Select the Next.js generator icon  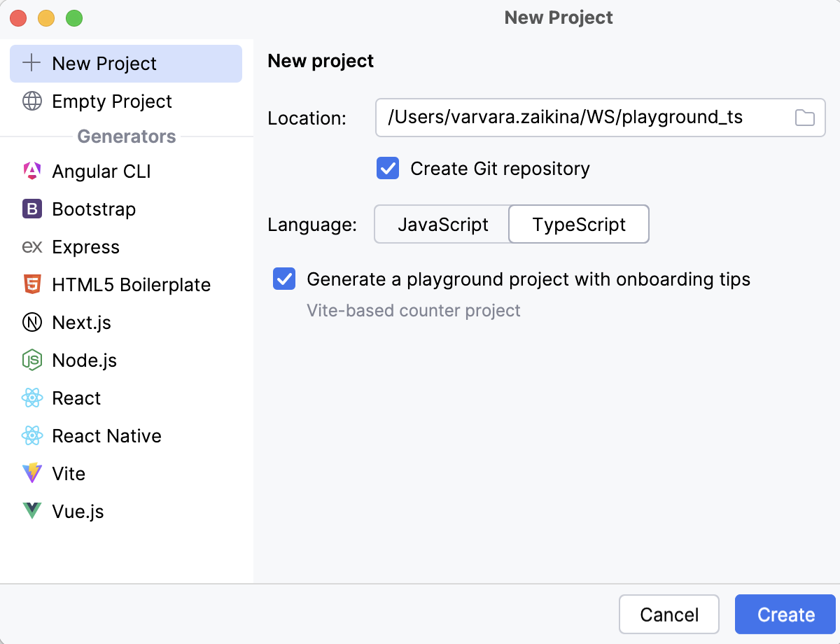pyautogui.click(x=31, y=322)
